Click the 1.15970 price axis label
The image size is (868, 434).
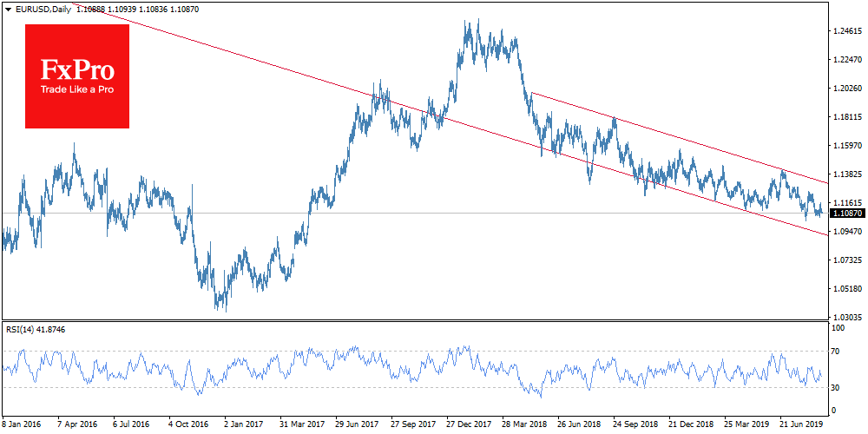[x=845, y=145]
